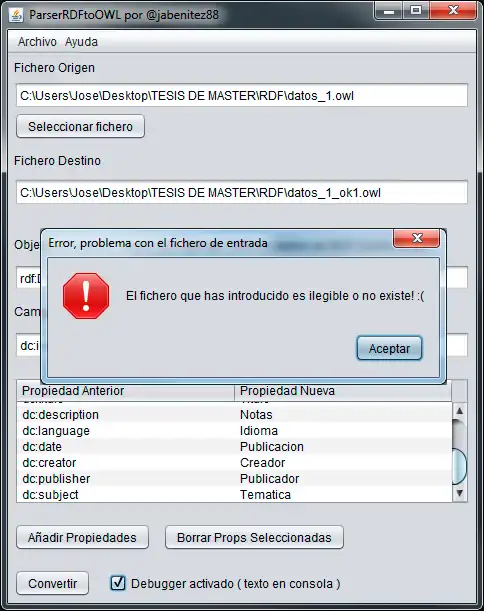Viewport: 484px width, 611px height.
Task: Click Borrar Props Seleccionadas button
Action: (x=254, y=537)
